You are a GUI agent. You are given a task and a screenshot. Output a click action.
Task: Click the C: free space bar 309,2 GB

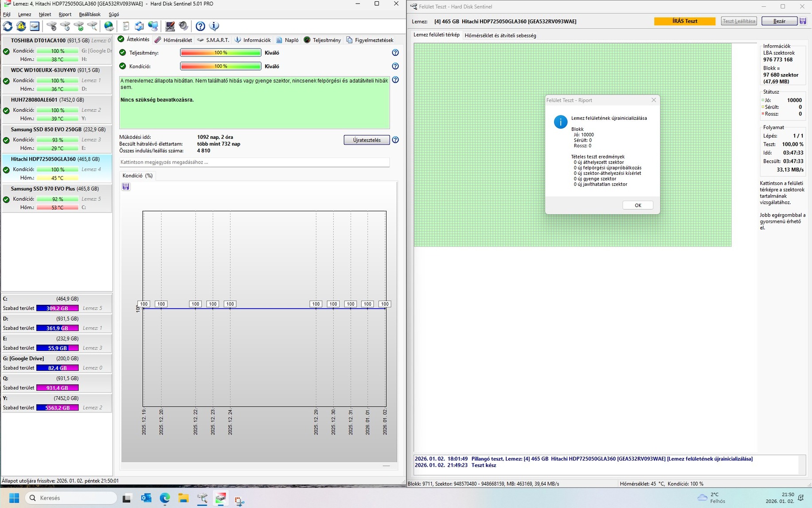(x=58, y=308)
